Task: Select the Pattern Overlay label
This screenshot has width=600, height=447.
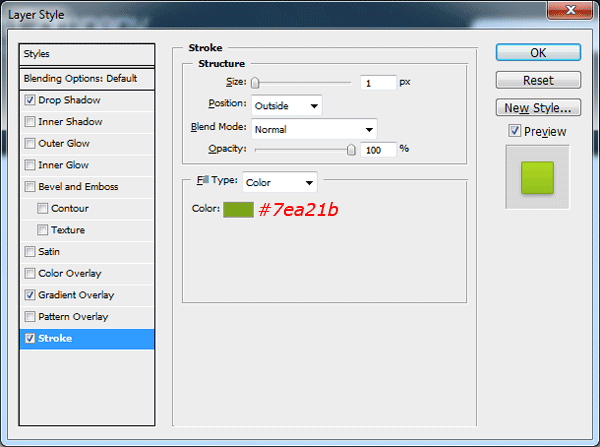Action: (x=73, y=317)
